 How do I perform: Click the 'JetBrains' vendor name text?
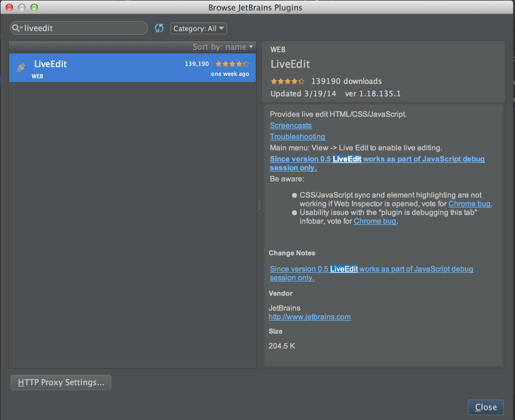coord(285,308)
